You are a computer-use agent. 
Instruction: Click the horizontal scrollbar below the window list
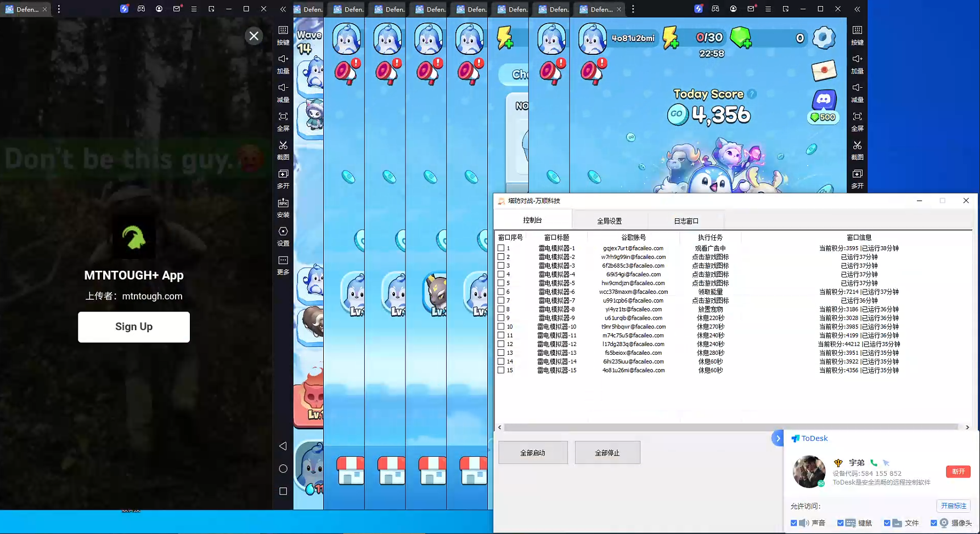click(x=730, y=427)
